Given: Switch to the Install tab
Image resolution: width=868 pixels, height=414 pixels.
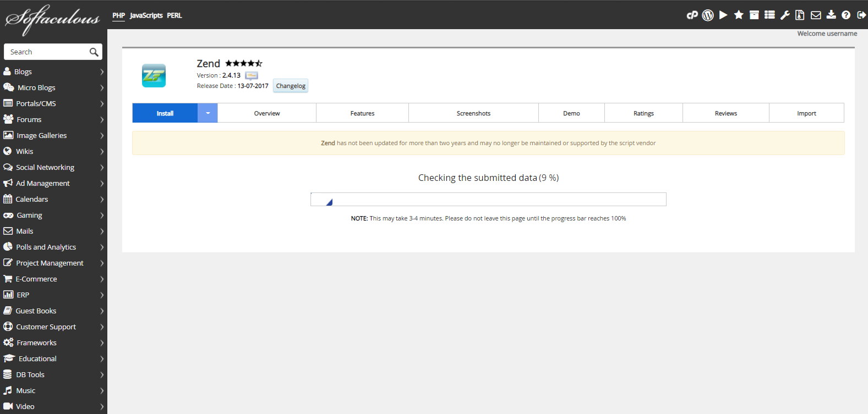Looking at the screenshot, I should pos(165,113).
